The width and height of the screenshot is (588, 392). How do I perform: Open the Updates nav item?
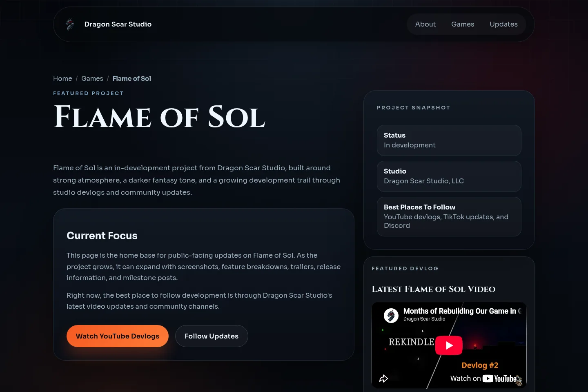[503, 24]
